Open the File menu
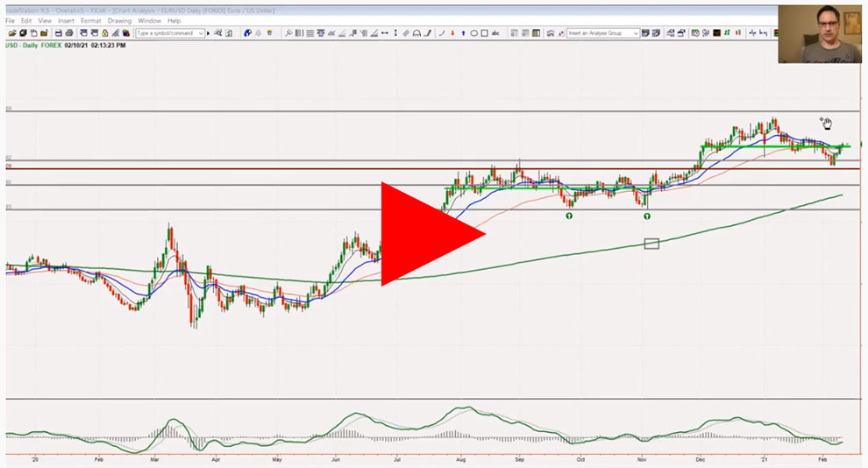This screenshot has width=868, height=468. [x=10, y=21]
